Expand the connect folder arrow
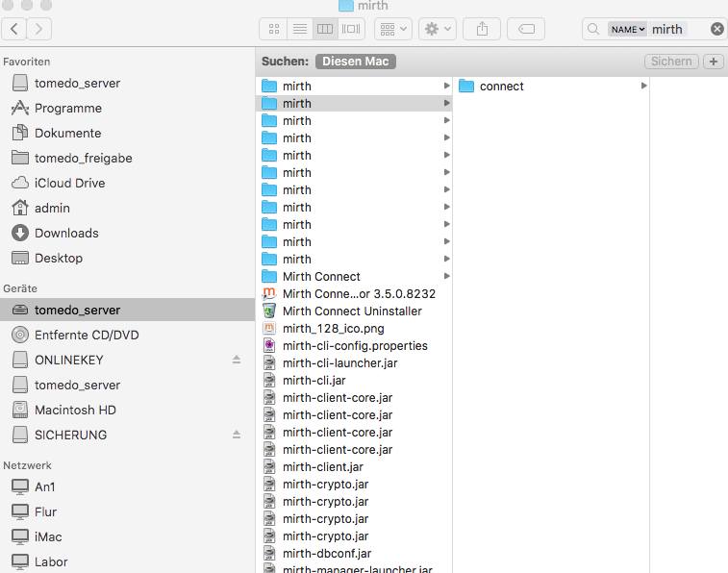Viewport: 728px width, 573px height. pyautogui.click(x=643, y=86)
